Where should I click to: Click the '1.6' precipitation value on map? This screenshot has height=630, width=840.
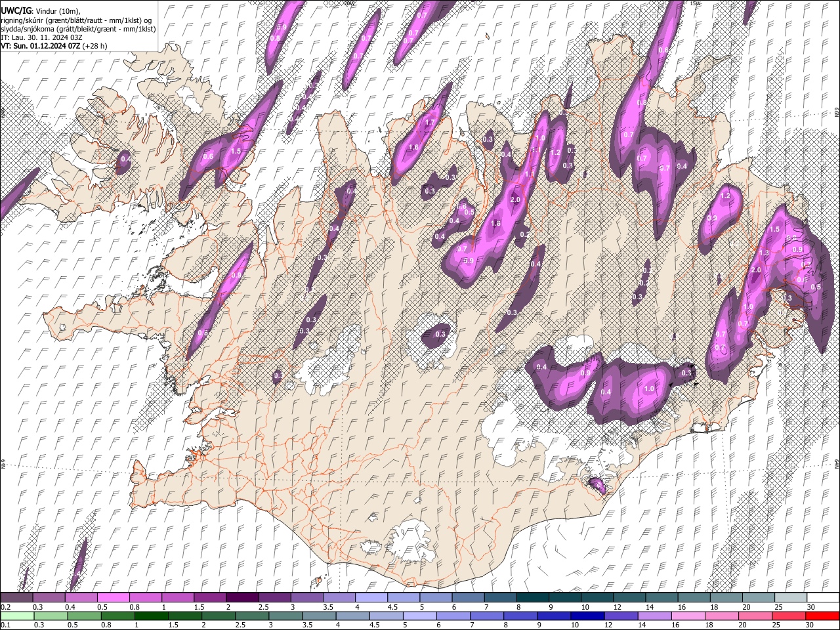tap(413, 148)
